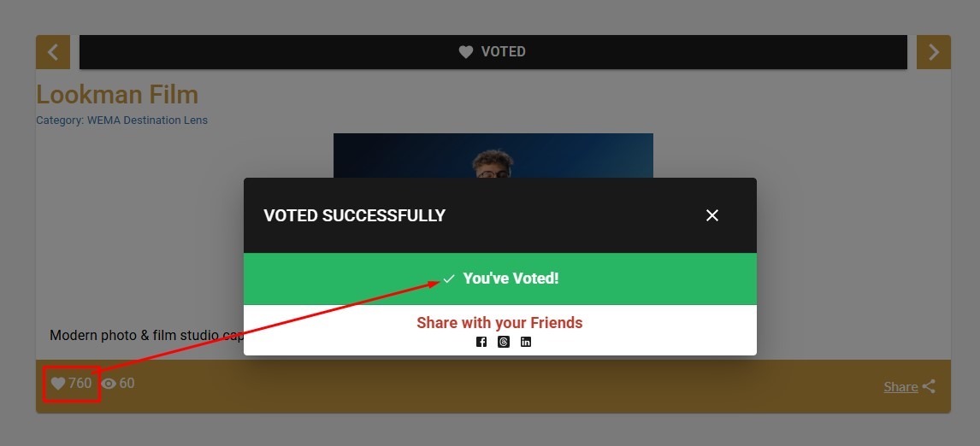Go to the previous entry arrow
This screenshot has width=980, height=446.
click(53, 52)
